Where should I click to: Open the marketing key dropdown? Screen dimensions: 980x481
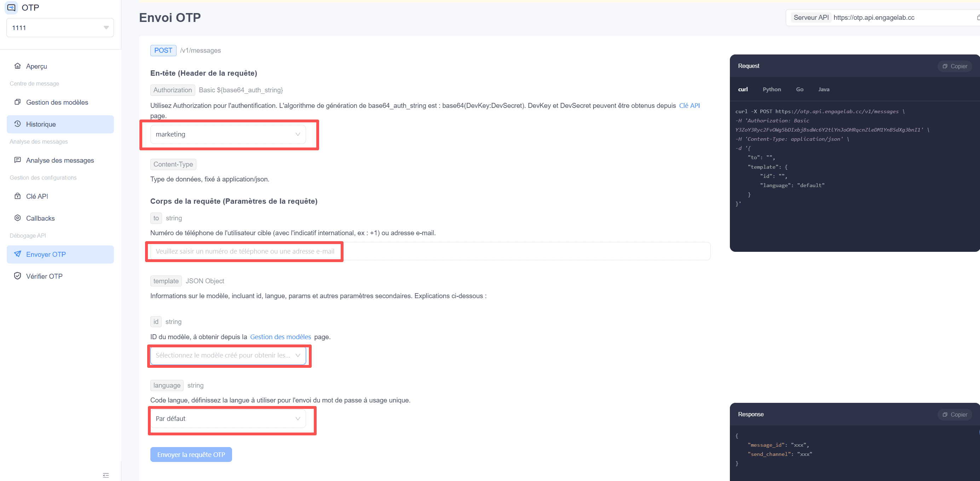click(x=228, y=134)
